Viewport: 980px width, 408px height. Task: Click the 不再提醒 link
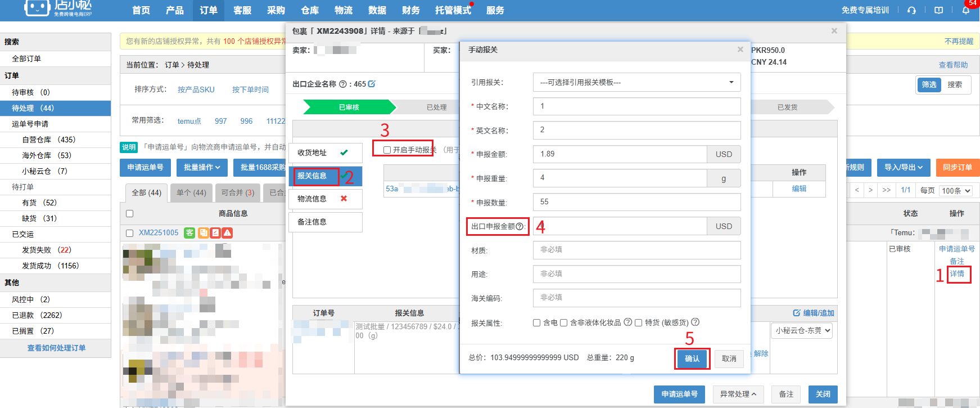[959, 41]
